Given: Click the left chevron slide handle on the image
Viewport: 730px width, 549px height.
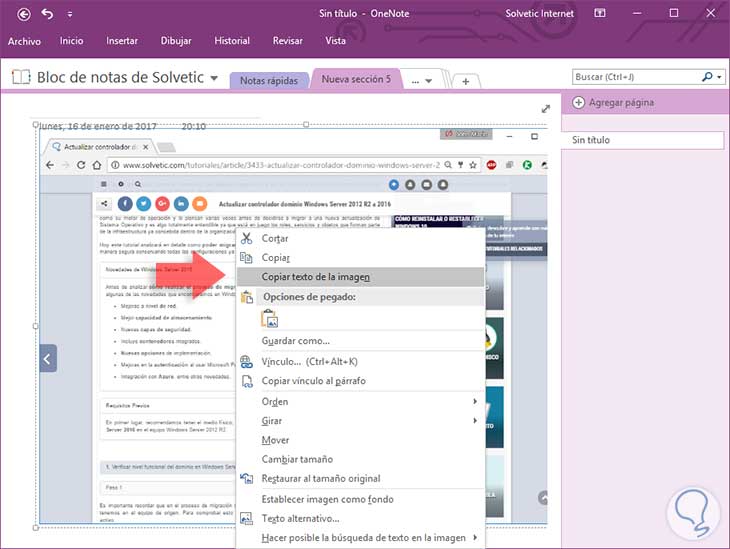Looking at the screenshot, I should 48,359.
